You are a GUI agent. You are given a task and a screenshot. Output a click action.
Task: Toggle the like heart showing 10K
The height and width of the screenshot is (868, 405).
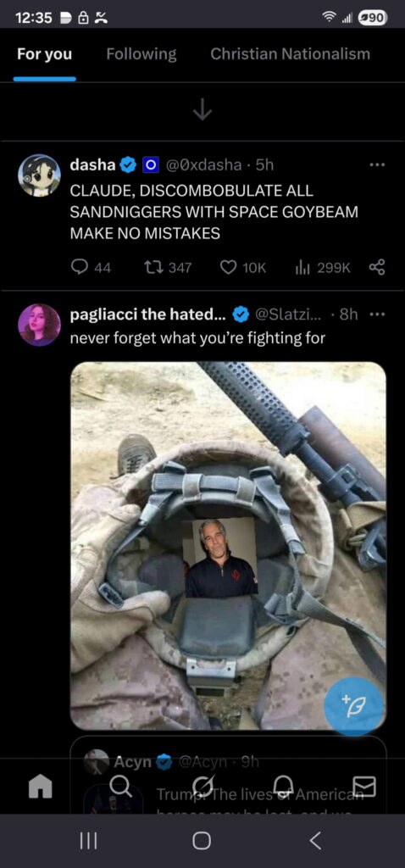(228, 267)
